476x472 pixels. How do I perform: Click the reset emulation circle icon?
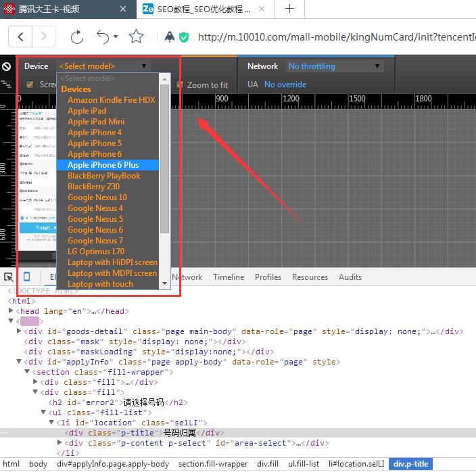tap(6, 66)
